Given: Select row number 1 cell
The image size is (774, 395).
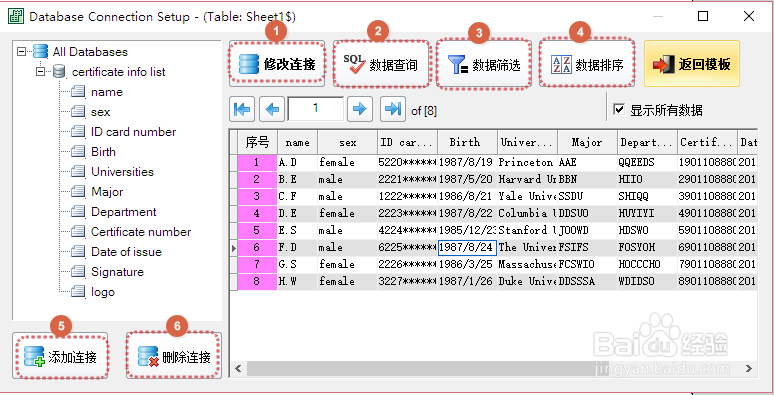Looking at the screenshot, I should tap(257, 162).
